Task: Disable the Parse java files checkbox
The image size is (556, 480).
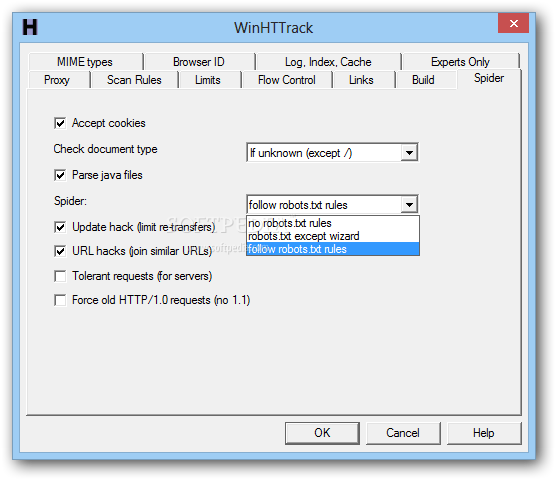Action: point(60,175)
